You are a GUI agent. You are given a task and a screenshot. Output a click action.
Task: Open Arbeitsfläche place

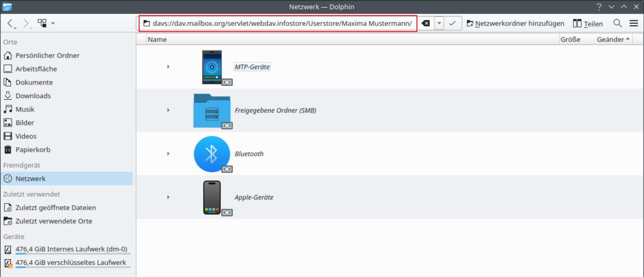point(67,69)
